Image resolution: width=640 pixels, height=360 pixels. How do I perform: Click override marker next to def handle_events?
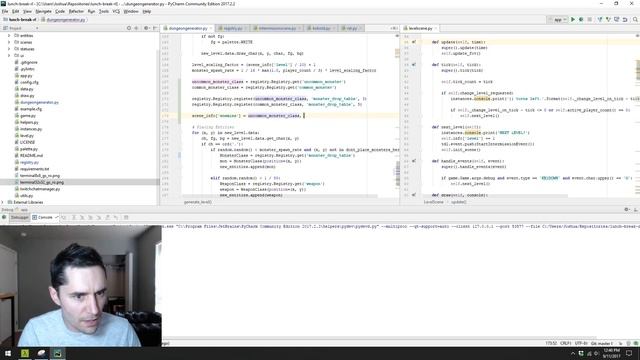[x=414, y=161]
